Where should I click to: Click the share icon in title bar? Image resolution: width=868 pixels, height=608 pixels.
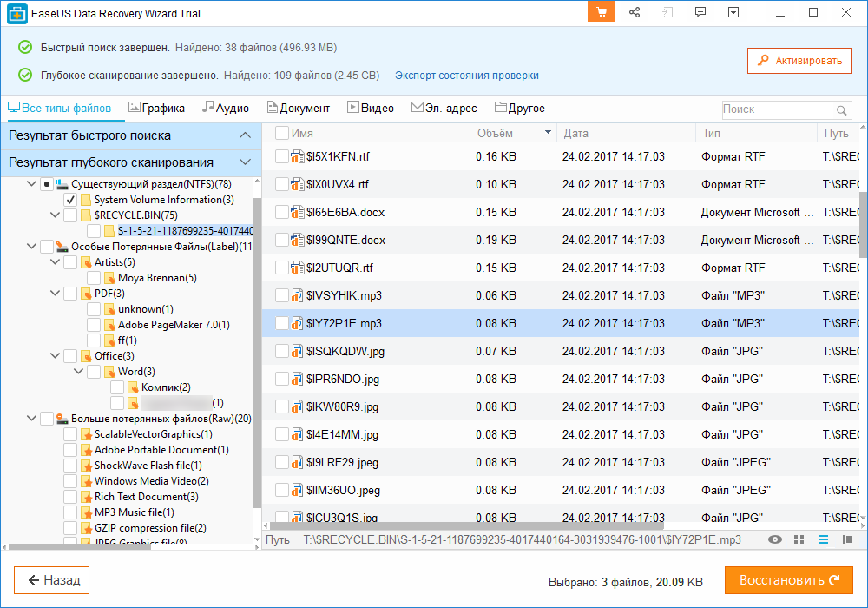coord(635,12)
